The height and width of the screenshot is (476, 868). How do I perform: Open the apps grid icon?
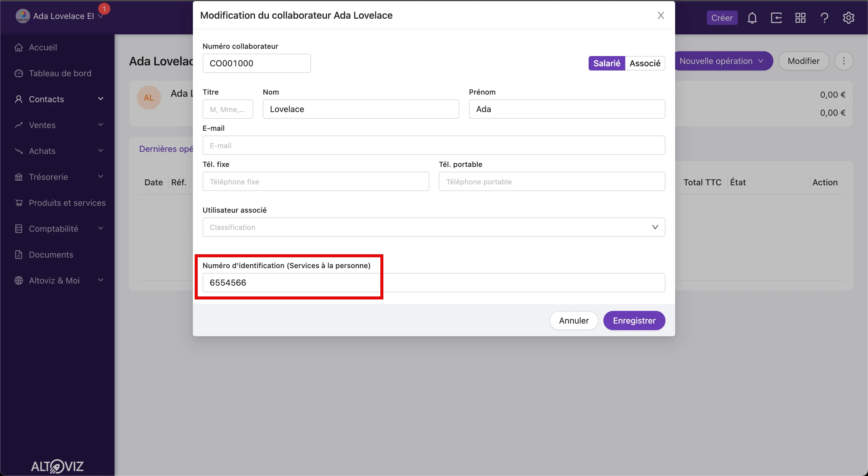coord(800,17)
